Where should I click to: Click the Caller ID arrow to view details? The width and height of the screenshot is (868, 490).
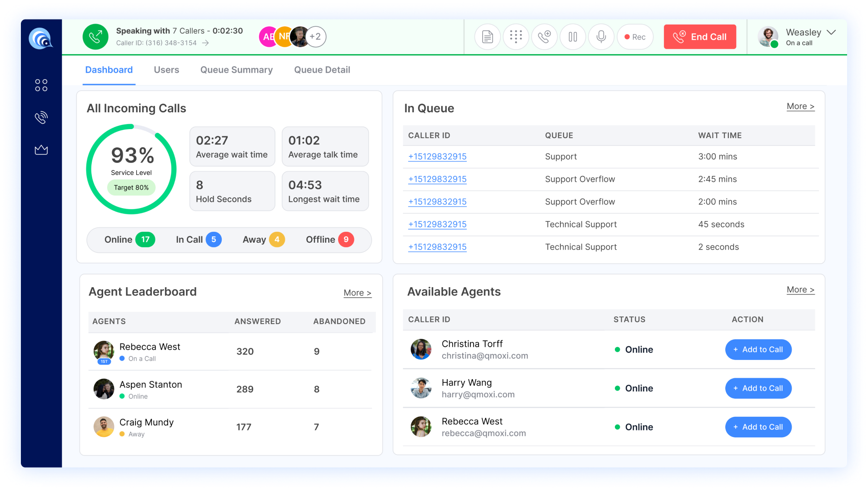point(206,43)
